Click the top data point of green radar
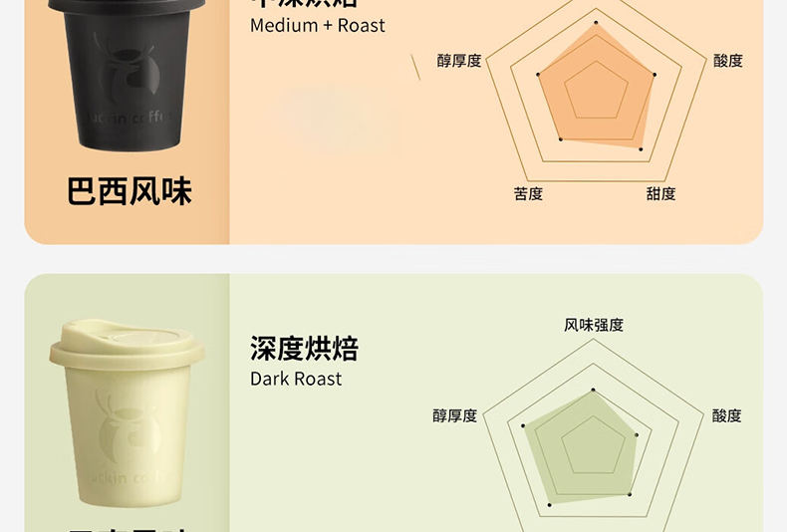Image resolution: width=787 pixels, height=532 pixels. pyautogui.click(x=594, y=390)
